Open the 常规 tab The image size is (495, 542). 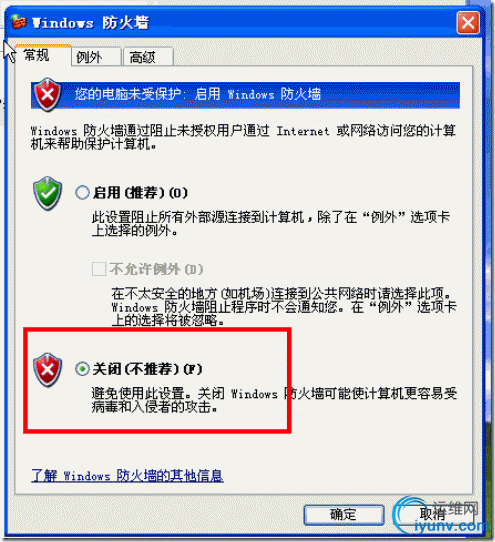coord(43,55)
